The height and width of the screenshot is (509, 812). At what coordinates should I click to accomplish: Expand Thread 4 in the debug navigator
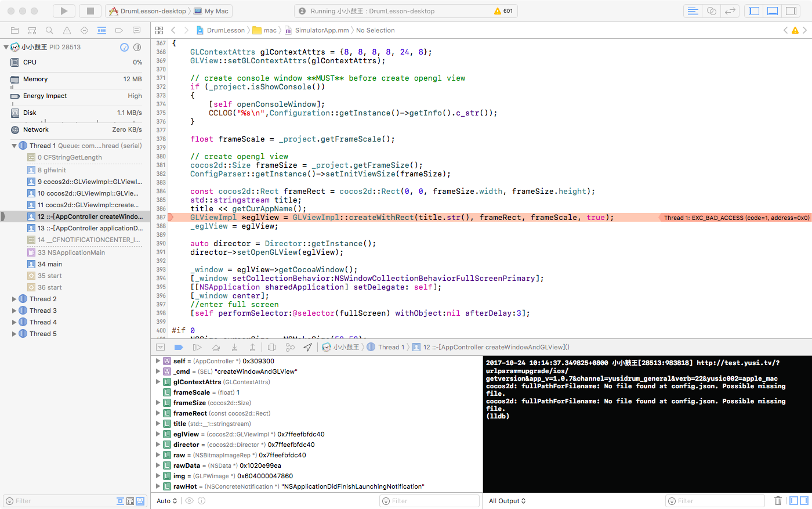(14, 322)
